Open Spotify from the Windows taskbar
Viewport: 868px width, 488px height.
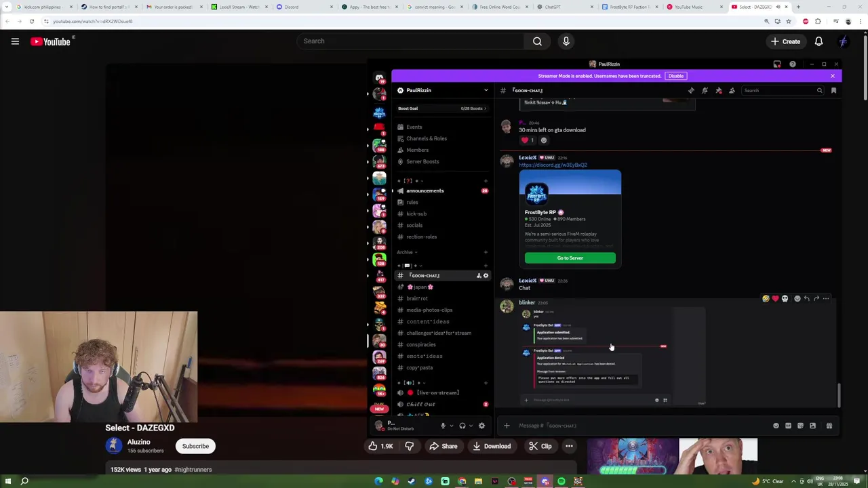561,481
